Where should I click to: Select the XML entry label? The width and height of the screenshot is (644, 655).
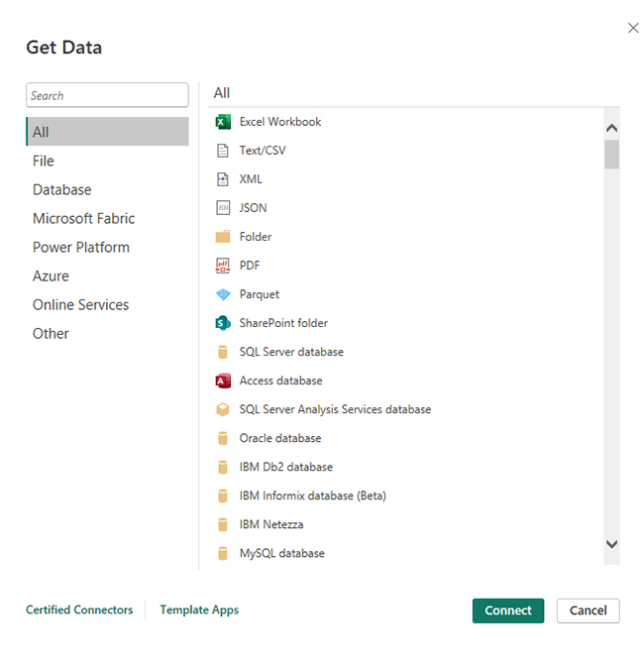pyautogui.click(x=251, y=179)
